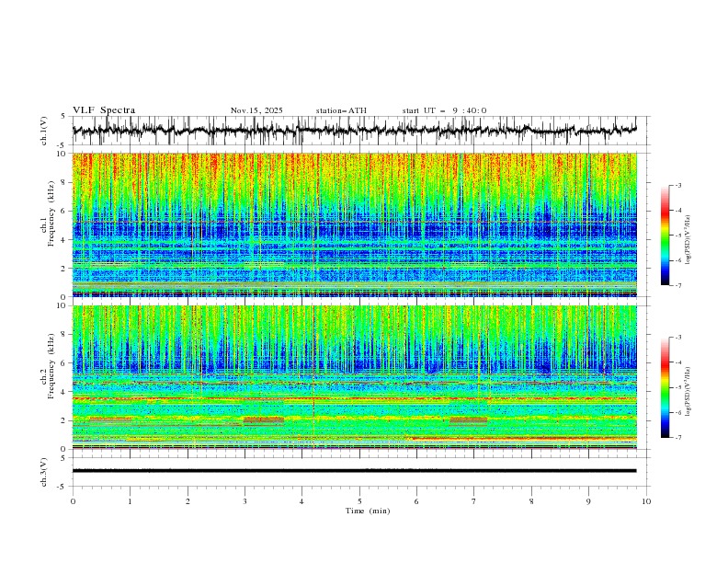Select the ch.2 color bar log(PSD) label

(688, 392)
